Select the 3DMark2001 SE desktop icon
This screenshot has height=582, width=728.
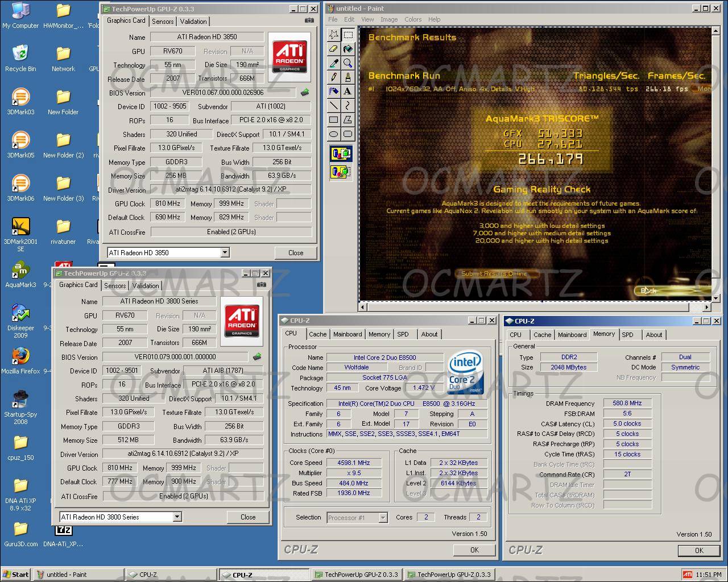coord(20,234)
